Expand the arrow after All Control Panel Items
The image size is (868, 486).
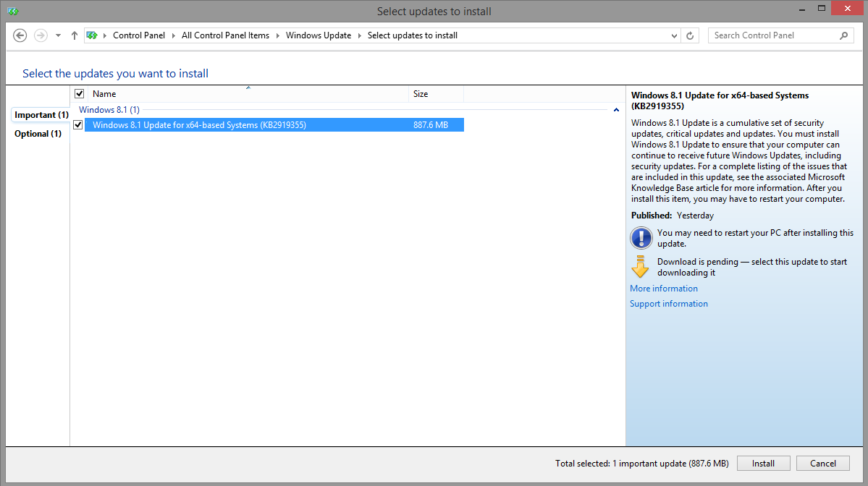coord(277,35)
